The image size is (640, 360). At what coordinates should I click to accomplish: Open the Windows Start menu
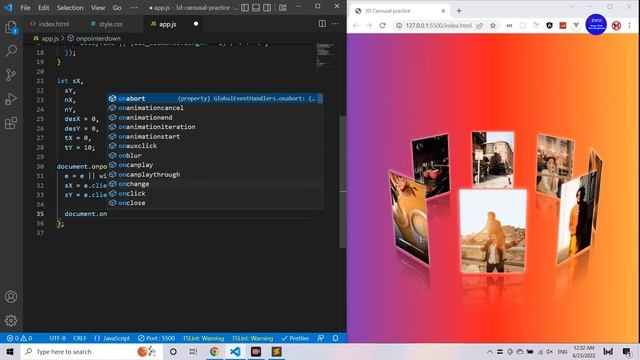tap(10, 351)
